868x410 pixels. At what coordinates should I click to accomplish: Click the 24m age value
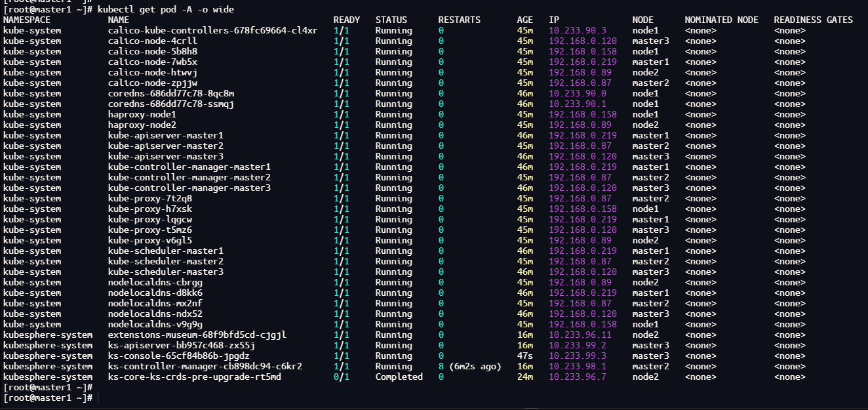pos(524,377)
